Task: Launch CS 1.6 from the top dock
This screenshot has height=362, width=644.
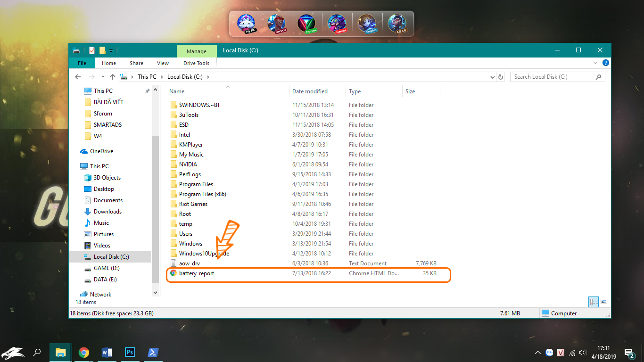Action: (397, 24)
